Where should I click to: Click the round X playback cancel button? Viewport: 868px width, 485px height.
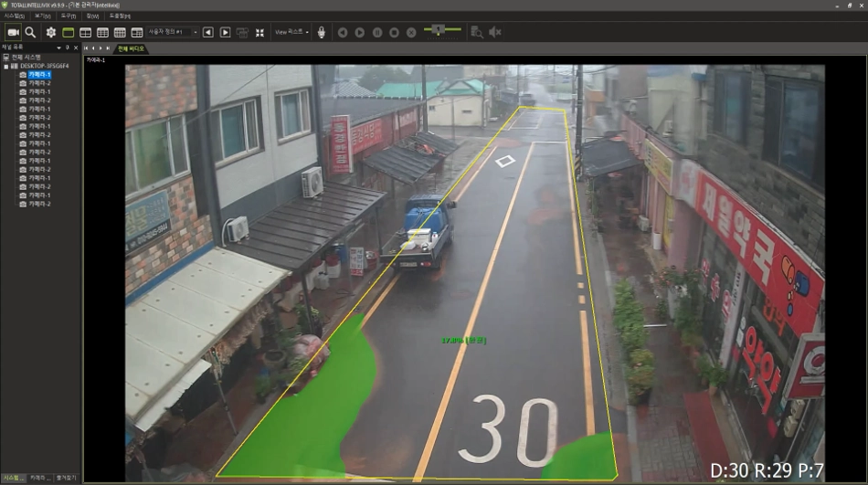pyautogui.click(x=411, y=32)
